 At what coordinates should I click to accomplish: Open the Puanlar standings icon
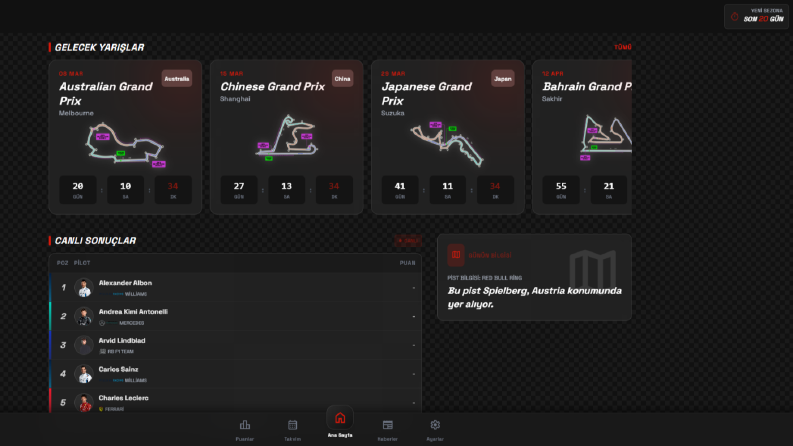[x=245, y=425]
